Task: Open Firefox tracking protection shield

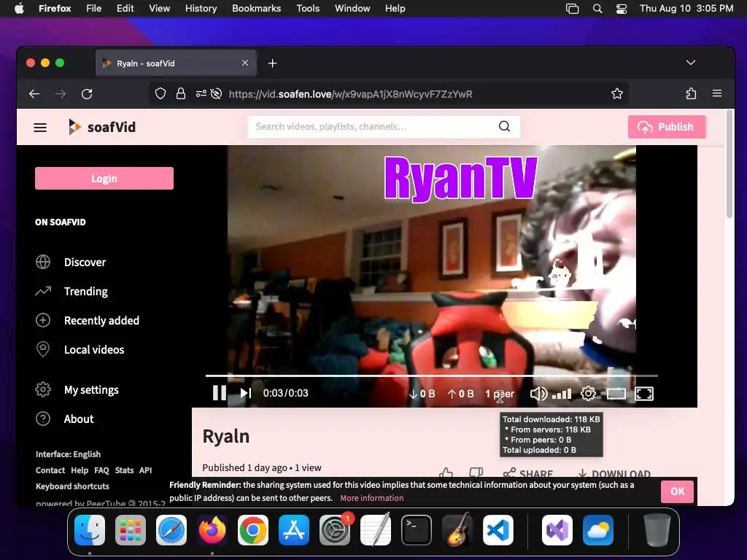Action: tap(160, 94)
